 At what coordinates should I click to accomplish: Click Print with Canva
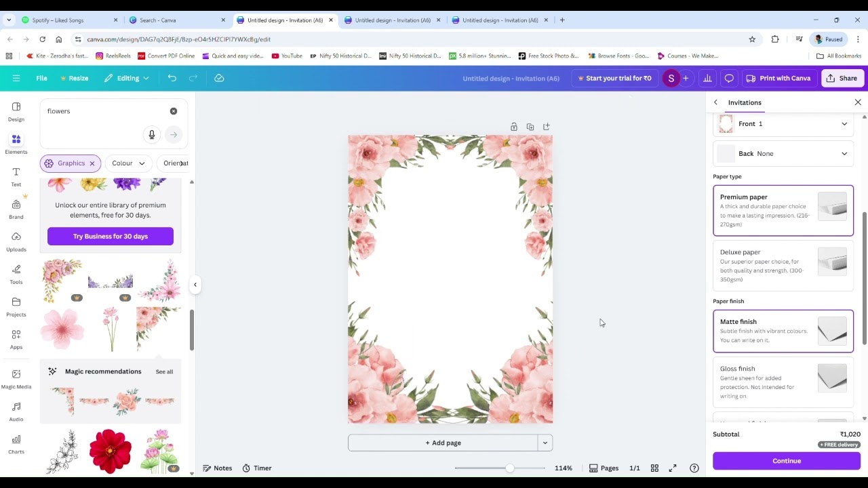point(778,78)
